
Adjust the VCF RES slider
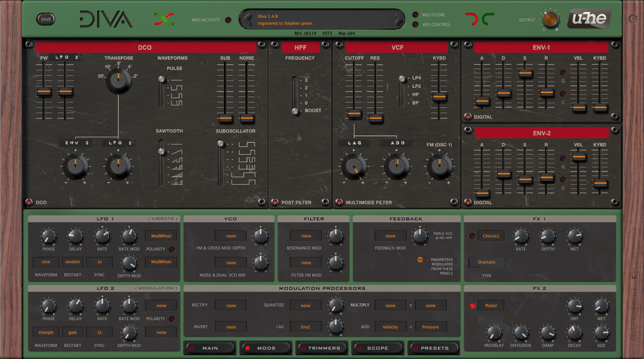[376, 118]
